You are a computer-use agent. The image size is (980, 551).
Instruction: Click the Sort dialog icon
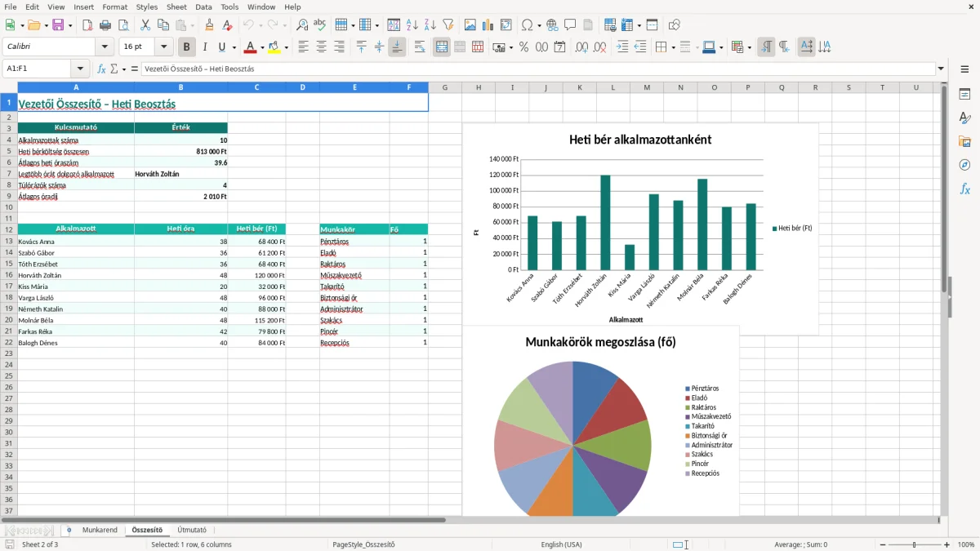394,25
